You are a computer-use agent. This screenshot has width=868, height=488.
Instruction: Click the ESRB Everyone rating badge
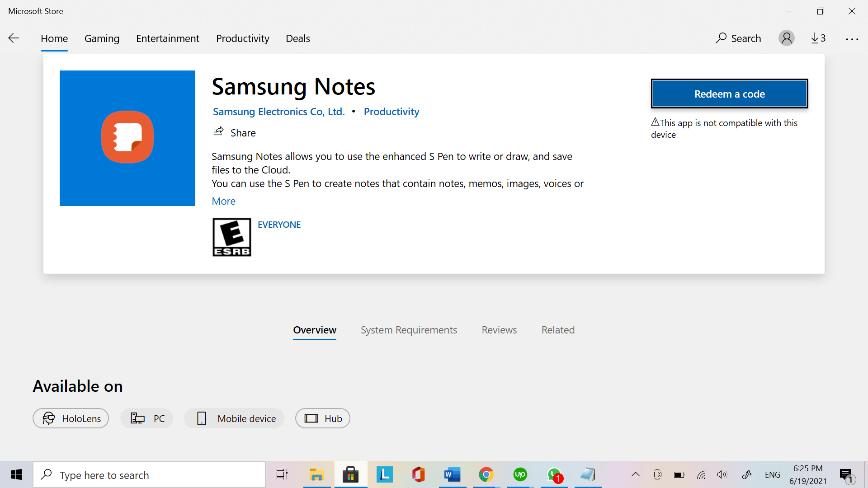[231, 237]
